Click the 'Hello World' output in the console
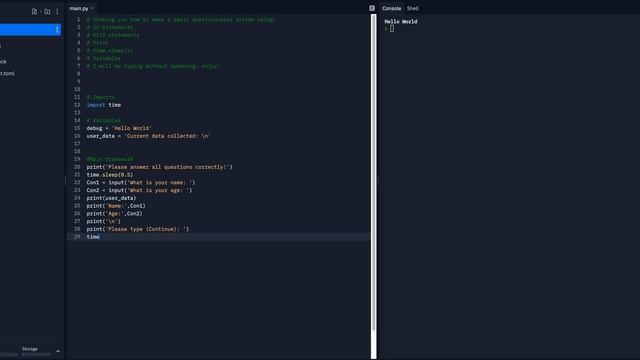The image size is (640, 360). coord(401,22)
